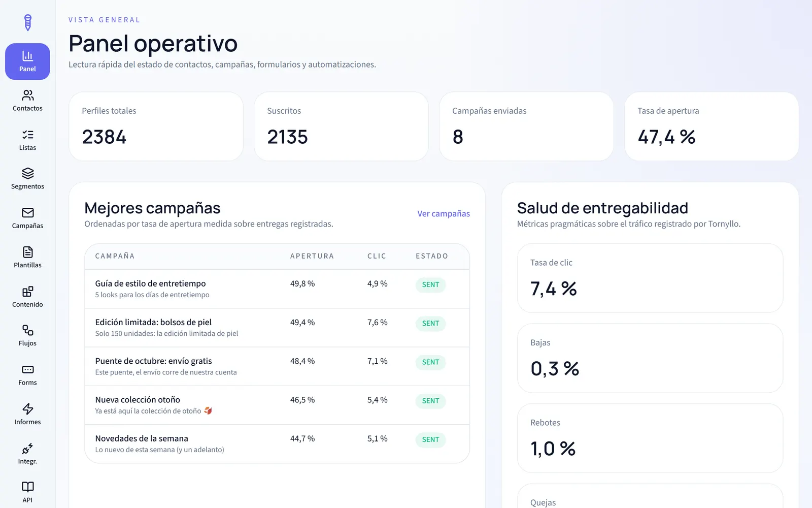Open campaign Guía de estilo de entretiempo
The height and width of the screenshot is (508, 812).
pyautogui.click(x=150, y=283)
